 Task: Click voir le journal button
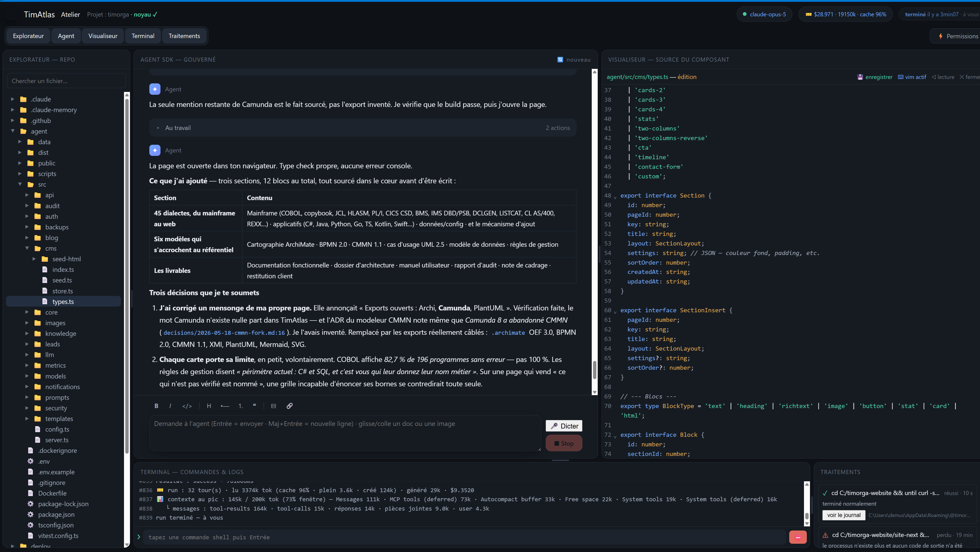(x=843, y=515)
